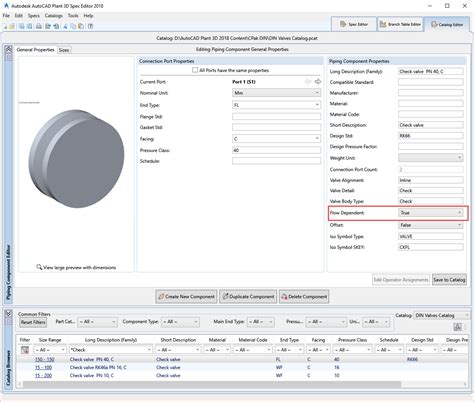Open the Catalog selector showing DIN Valves Catalog
Viewport: 474px width, 402px height.
pyautogui.click(x=442, y=315)
